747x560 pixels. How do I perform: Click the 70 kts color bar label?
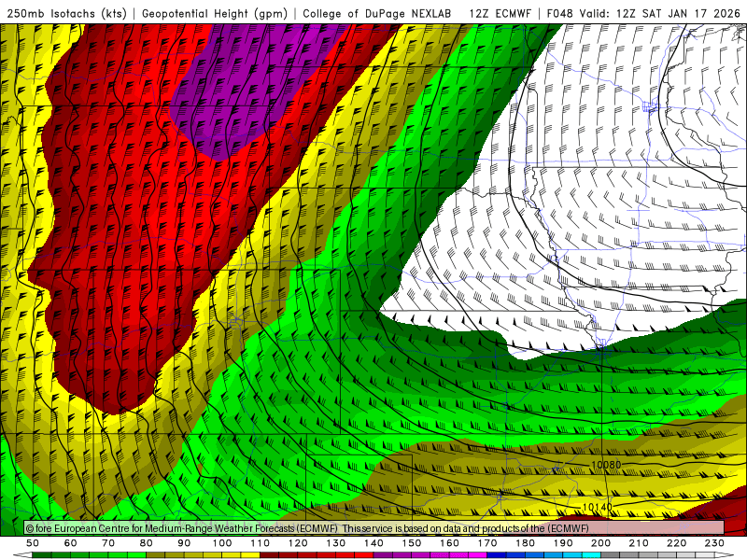pos(108,543)
